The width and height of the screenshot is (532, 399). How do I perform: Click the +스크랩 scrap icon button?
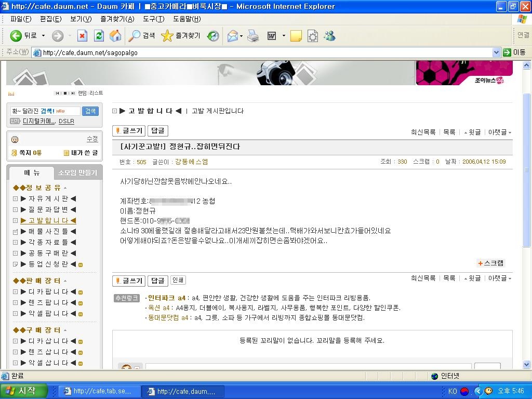(491, 263)
